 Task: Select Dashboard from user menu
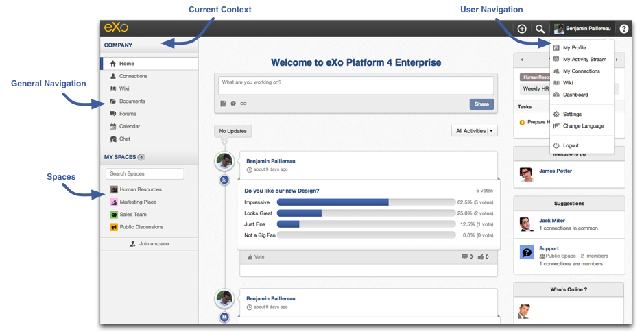tap(575, 95)
